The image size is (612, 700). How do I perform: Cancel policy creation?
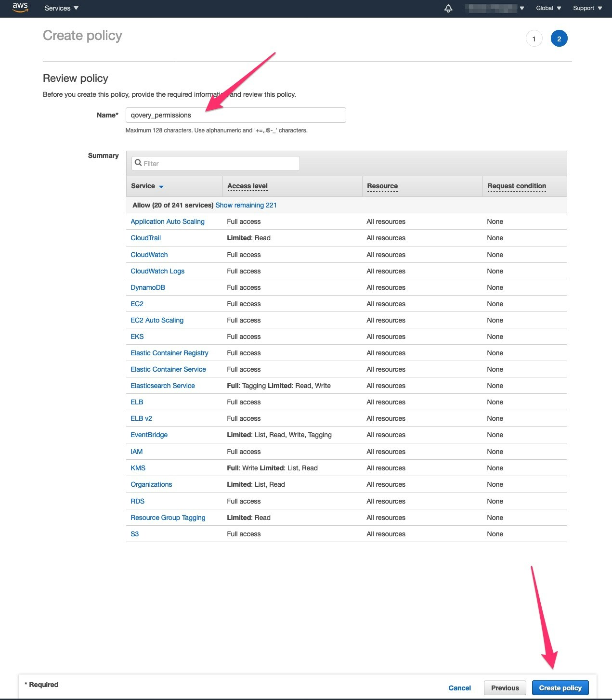pyautogui.click(x=459, y=687)
